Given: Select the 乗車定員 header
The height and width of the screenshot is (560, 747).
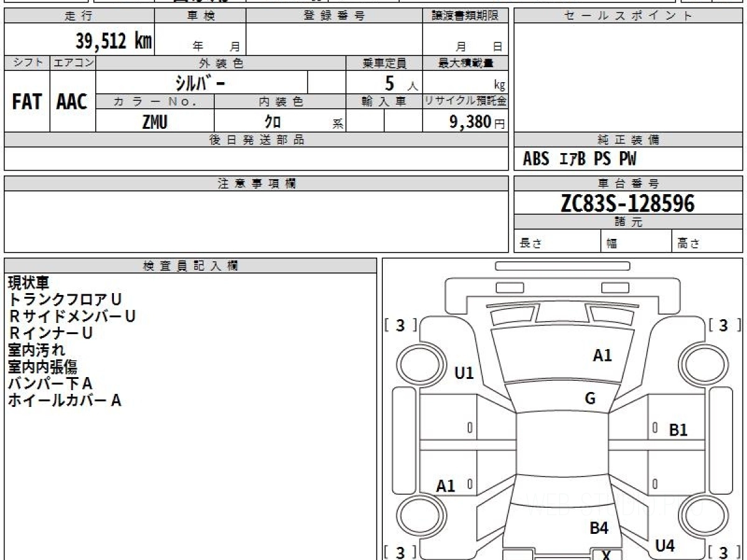Looking at the screenshot, I should [384, 63].
